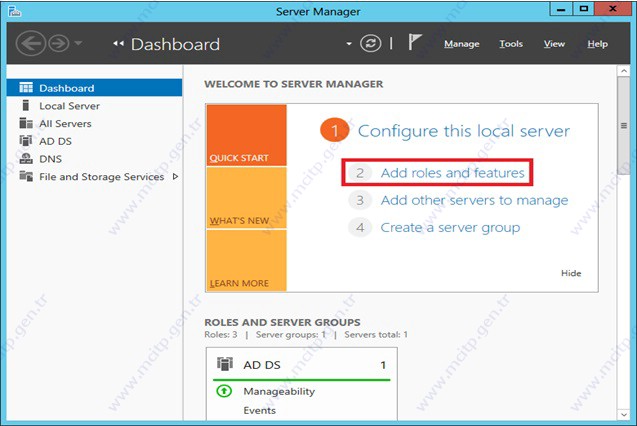Click the refresh dashboard icon
The width and height of the screenshot is (637, 426).
[x=370, y=43]
